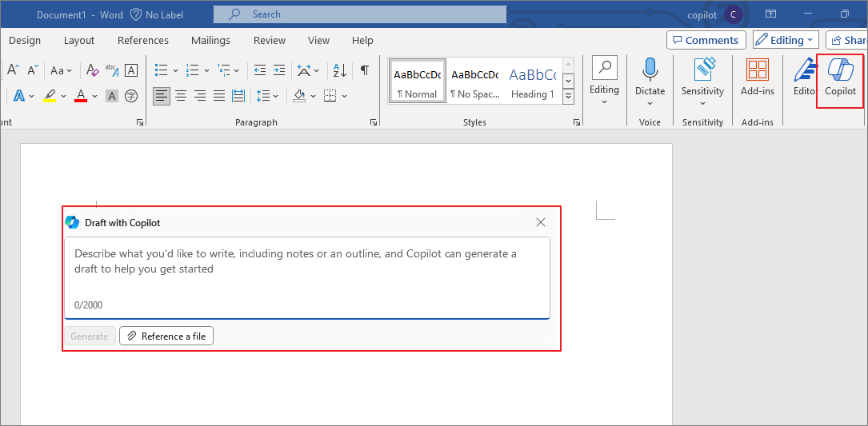Apply paragraph shading paint bucket
Image resolution: width=868 pixels, height=426 pixels.
[299, 96]
